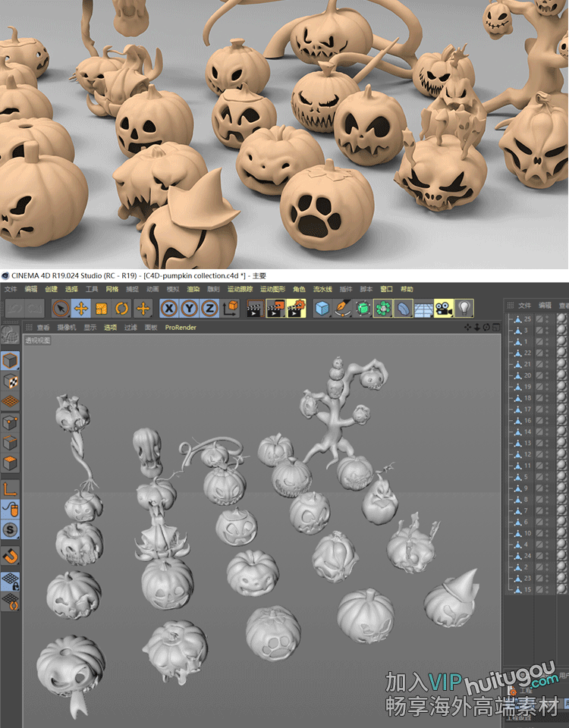Screen dimensions: 569x728
Task: Select object 22 in the Object Manager
Action: coord(525,353)
